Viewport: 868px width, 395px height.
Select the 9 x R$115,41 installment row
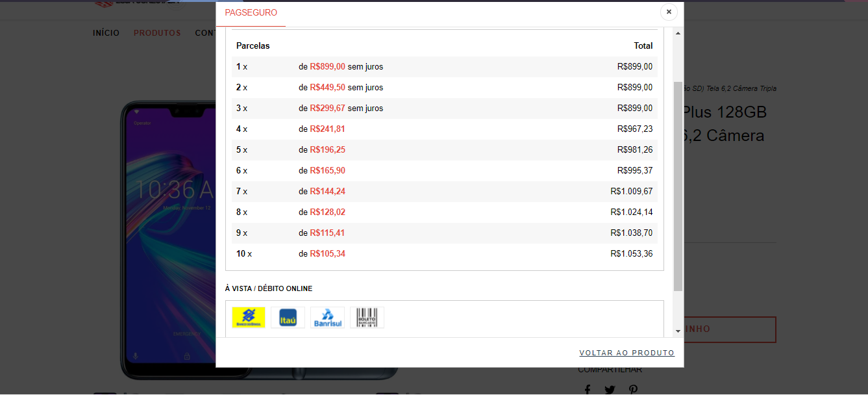[445, 233]
